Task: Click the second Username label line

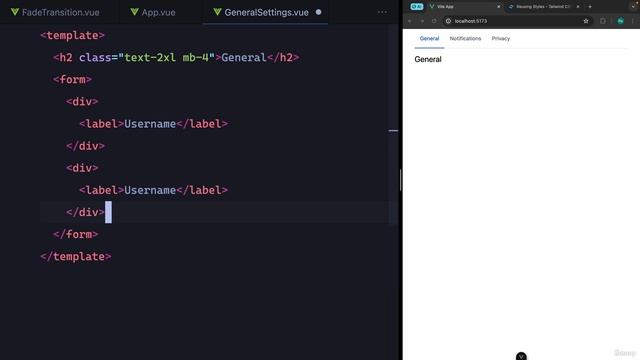Action: coord(153,190)
